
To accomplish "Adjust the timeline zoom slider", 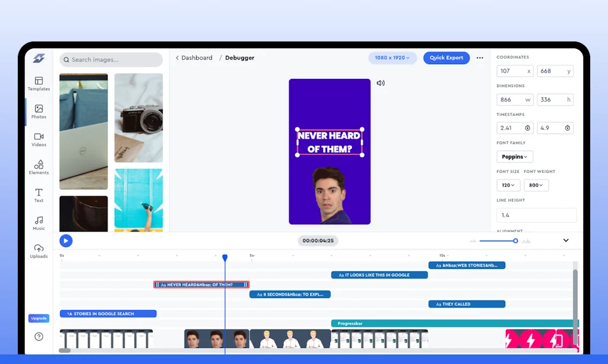I will (515, 241).
